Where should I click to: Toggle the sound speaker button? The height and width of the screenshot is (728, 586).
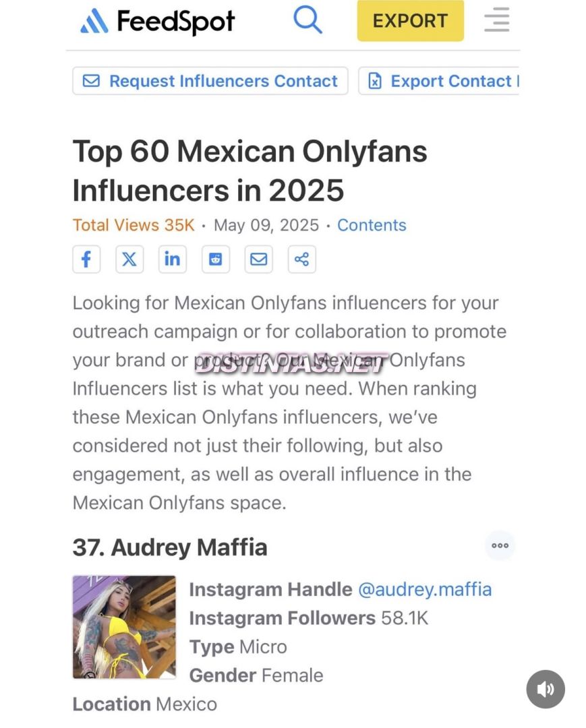point(546,690)
